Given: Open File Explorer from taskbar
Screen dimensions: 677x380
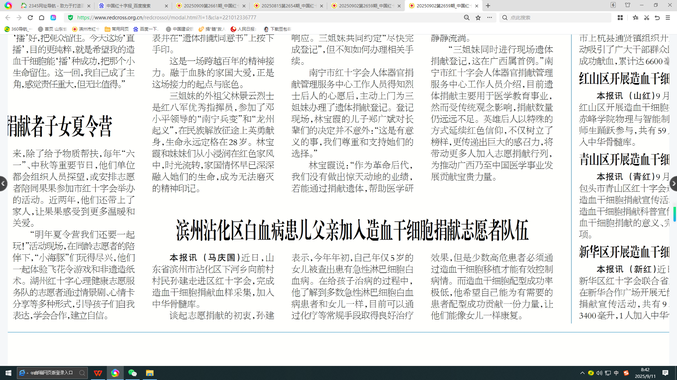Looking at the screenshot, I should (149, 373).
